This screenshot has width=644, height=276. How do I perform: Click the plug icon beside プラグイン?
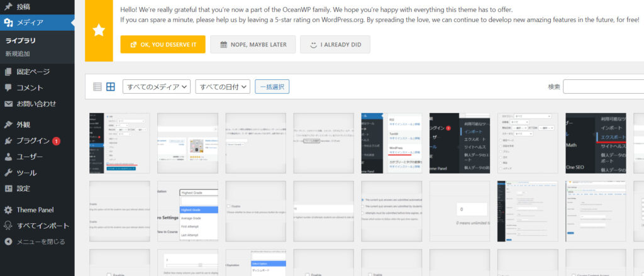coord(8,141)
